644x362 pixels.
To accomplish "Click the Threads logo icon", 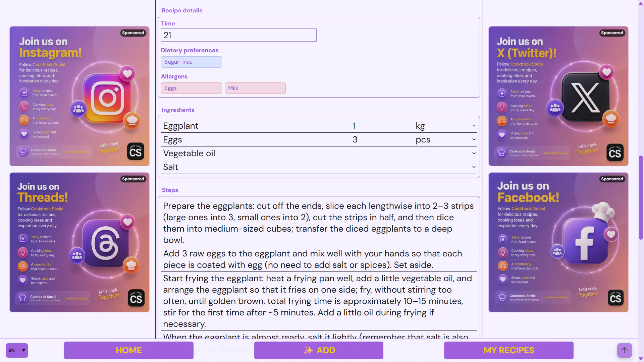I will (x=106, y=243).
